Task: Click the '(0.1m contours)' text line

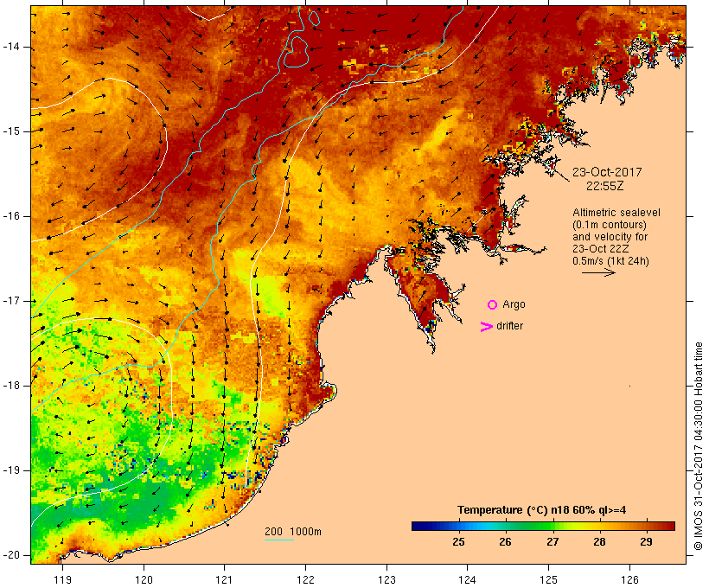Action: (x=609, y=225)
